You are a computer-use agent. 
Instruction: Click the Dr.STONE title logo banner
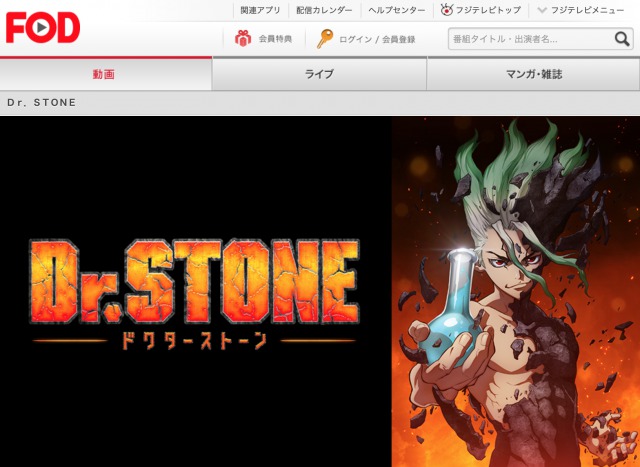click(x=194, y=293)
